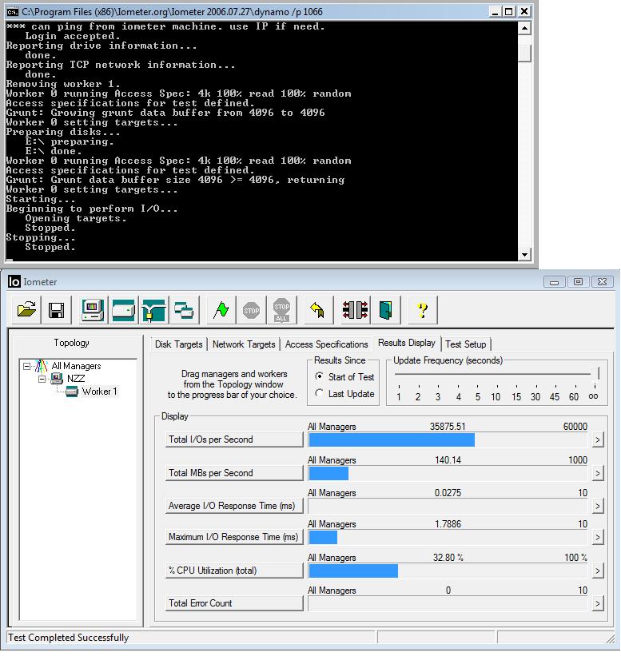This screenshot has width=621, height=672.
Task: Expand details for Maximum I/O Response Time
Action: pos(598,538)
